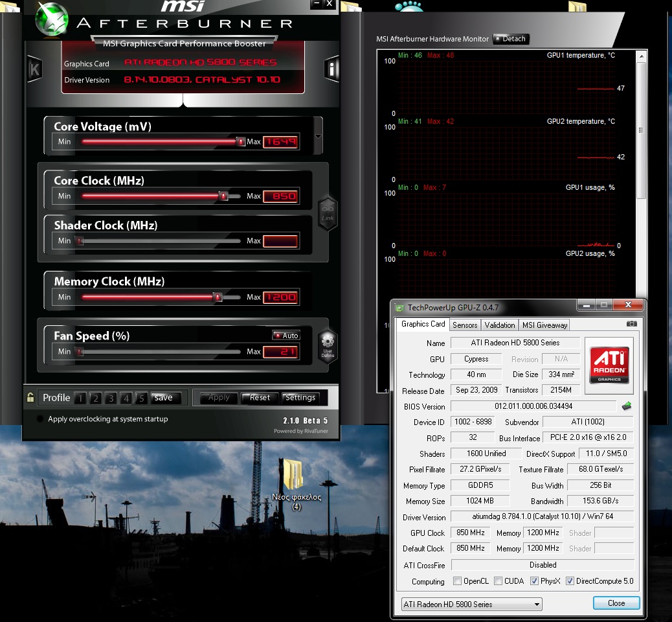
Task: Click the GPU1 temperature graph label
Action: (x=581, y=55)
